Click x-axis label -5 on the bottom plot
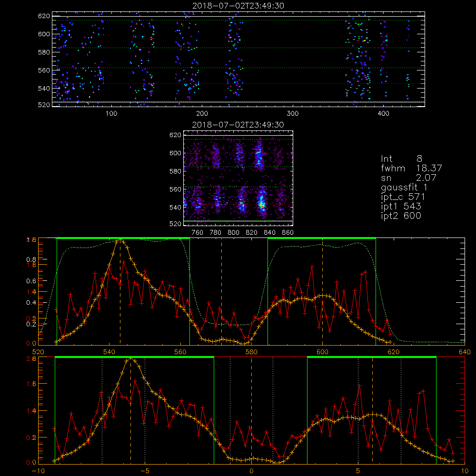476x476 pixels. [145, 471]
